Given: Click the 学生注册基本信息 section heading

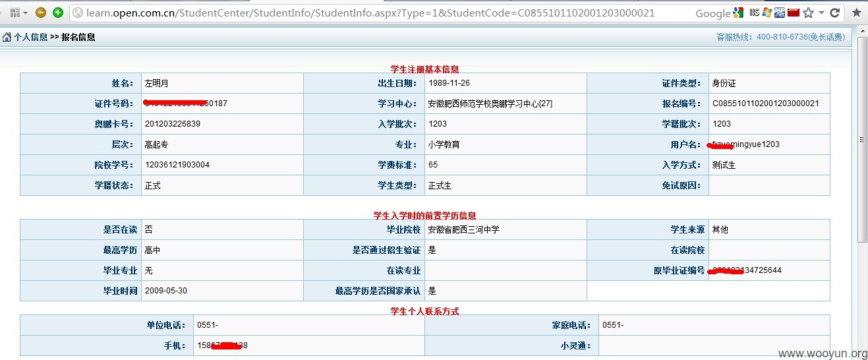Looking at the screenshot, I should [x=424, y=69].
